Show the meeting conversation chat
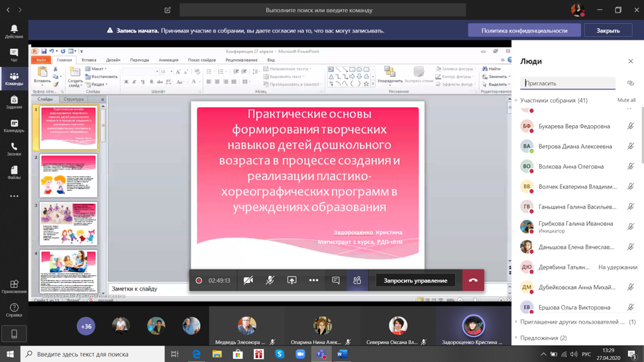The width and height of the screenshot is (644, 362). point(336,281)
